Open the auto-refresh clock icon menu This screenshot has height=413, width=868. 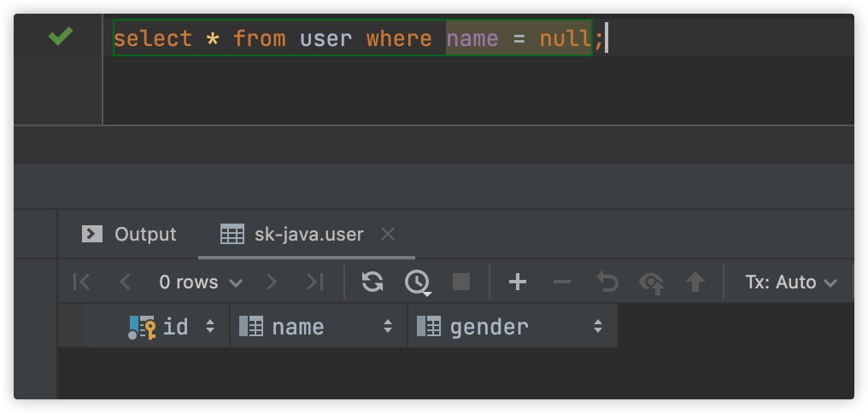[418, 282]
